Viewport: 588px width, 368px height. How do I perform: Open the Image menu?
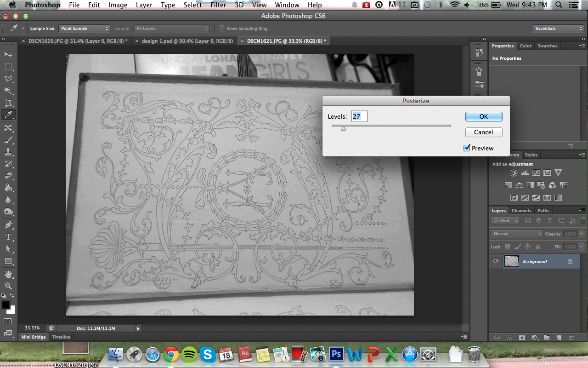pyautogui.click(x=118, y=5)
